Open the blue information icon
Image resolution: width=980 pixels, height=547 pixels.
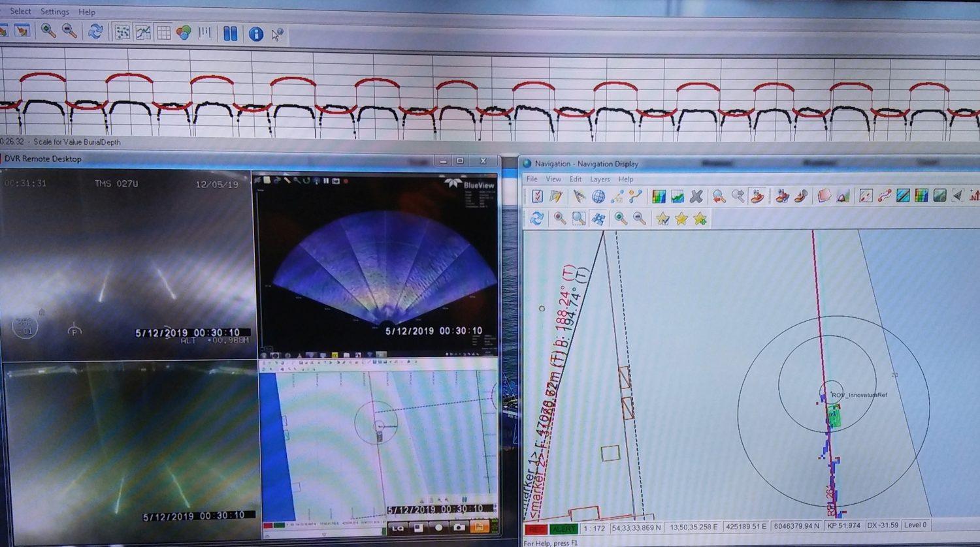[255, 34]
